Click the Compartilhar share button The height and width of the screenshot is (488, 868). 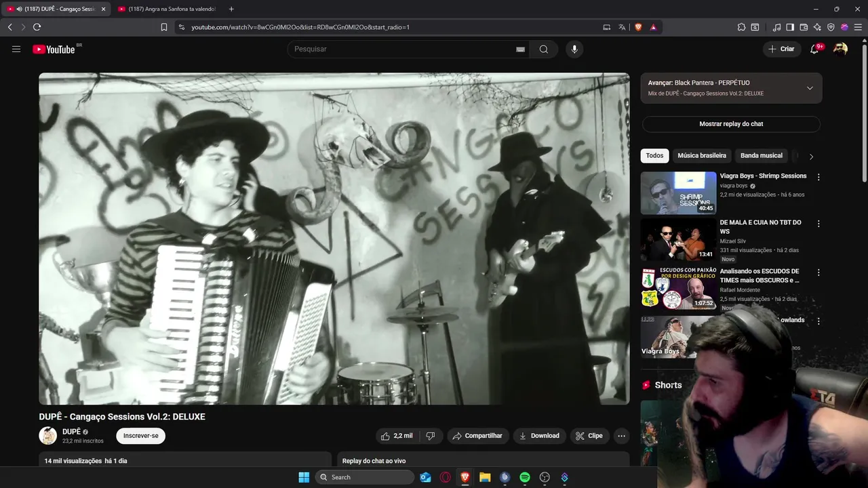(x=477, y=436)
